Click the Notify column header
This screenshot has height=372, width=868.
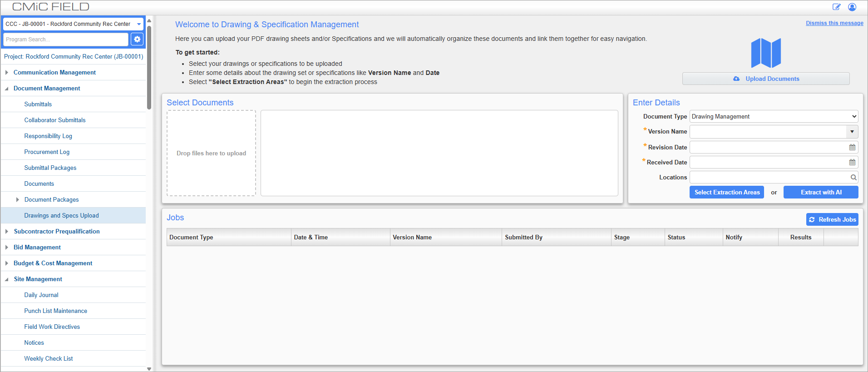pyautogui.click(x=750, y=237)
